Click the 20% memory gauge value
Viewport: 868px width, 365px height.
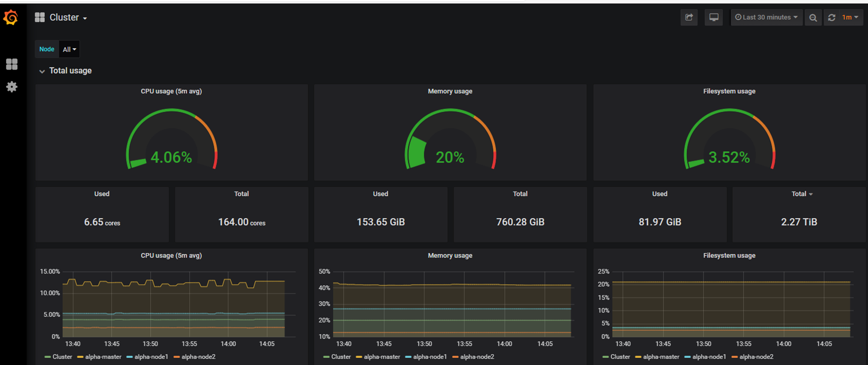point(450,157)
